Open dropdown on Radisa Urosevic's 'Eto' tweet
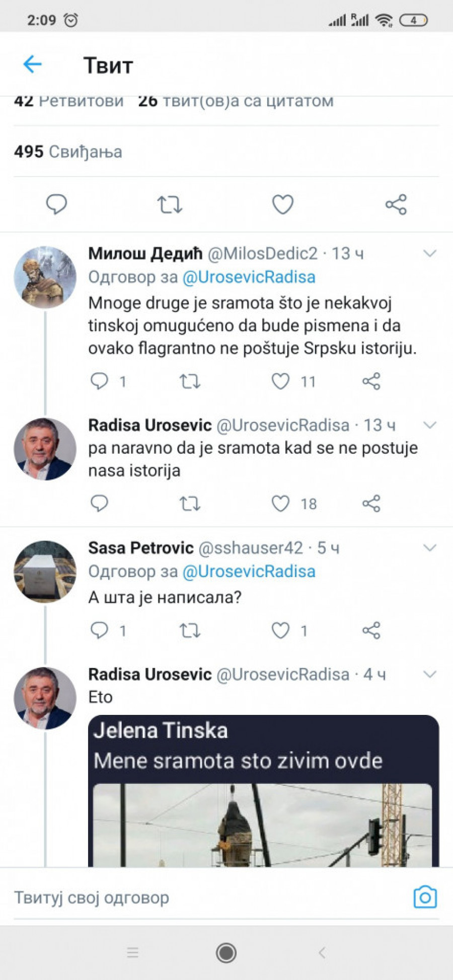The height and width of the screenshot is (980, 453). pos(429,674)
